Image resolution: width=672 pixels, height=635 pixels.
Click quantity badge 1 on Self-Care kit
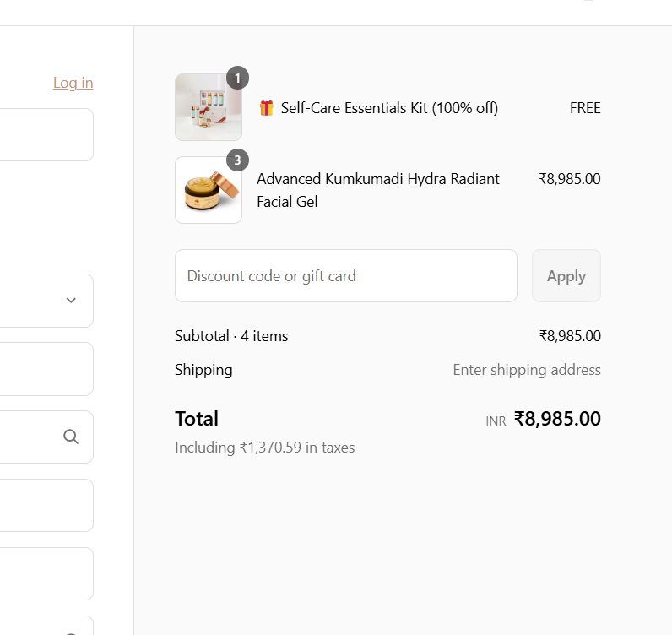(237, 78)
